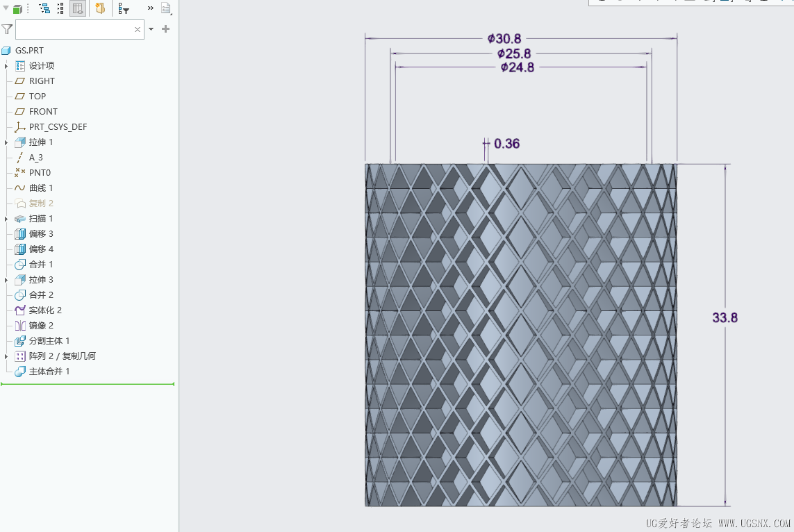Select the 合并 1 merge feature
Screen dimensions: 794x532
pyautogui.click(x=34, y=264)
